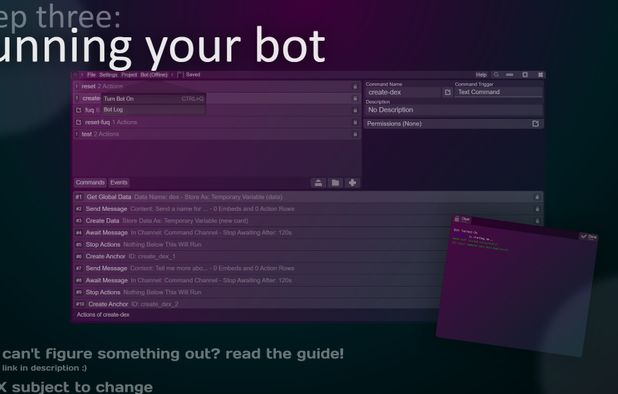Delete the test command via trash icon

tap(355, 134)
